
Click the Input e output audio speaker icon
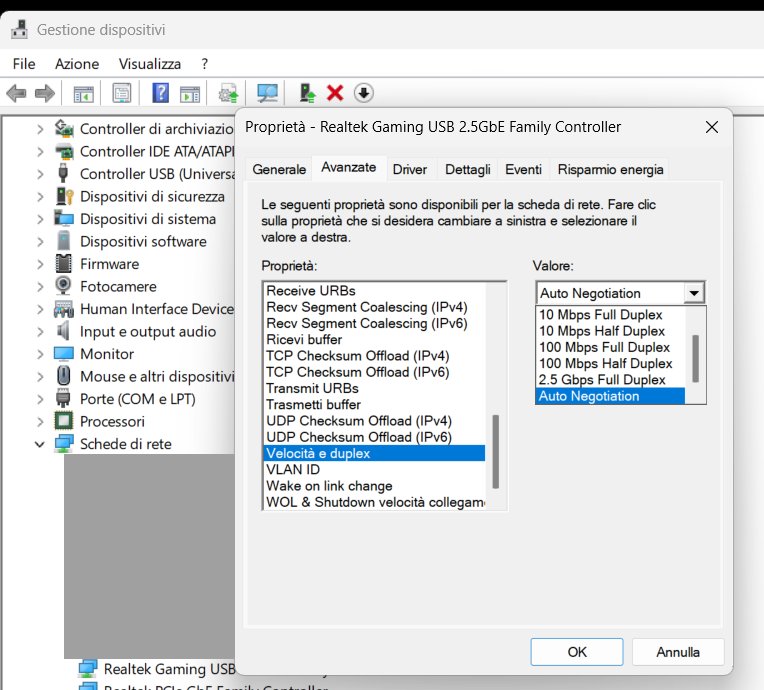tap(63, 331)
